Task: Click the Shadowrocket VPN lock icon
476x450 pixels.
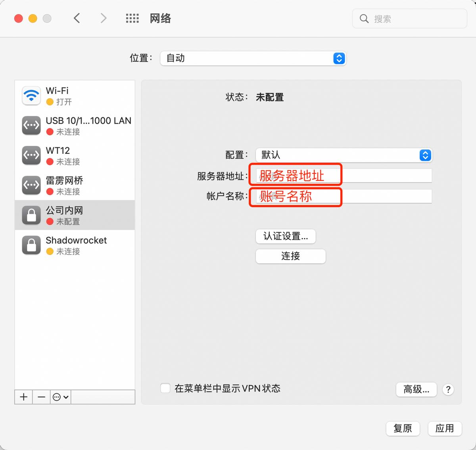Action: pyautogui.click(x=31, y=245)
